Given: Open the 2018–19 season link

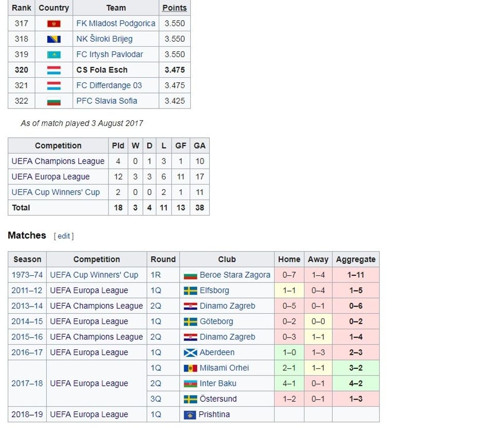Looking at the screenshot, I should (27, 415).
